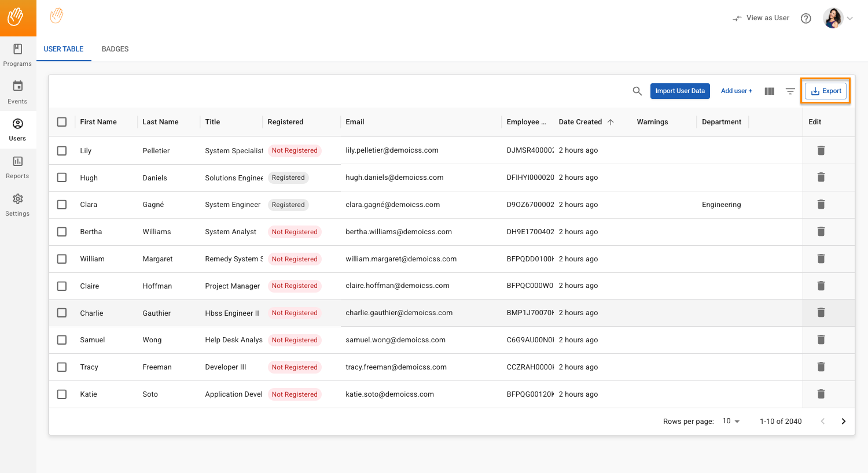Open Settings in the sidebar
The height and width of the screenshot is (473, 868).
17,205
